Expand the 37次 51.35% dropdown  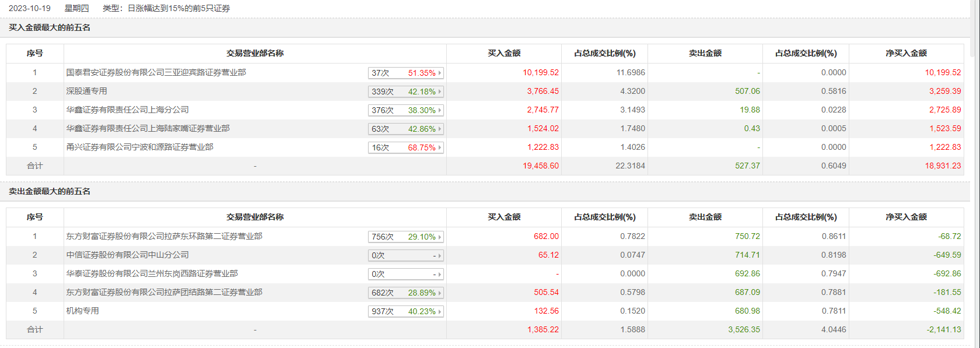406,73
